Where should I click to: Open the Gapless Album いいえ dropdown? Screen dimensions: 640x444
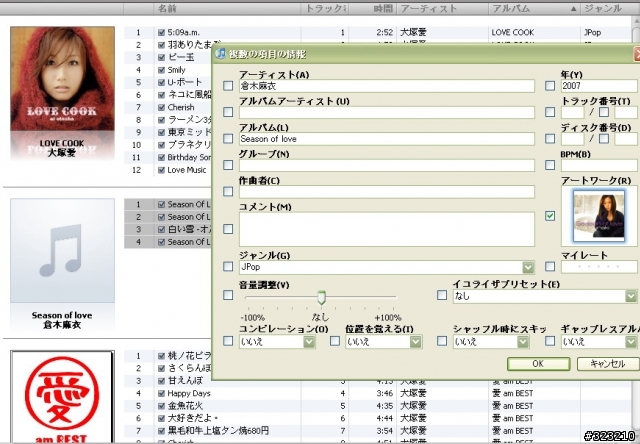pos(631,342)
